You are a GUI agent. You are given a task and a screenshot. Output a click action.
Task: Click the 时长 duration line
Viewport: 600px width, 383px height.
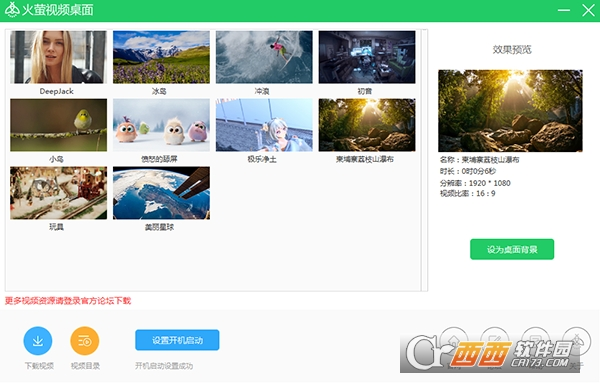pos(468,171)
